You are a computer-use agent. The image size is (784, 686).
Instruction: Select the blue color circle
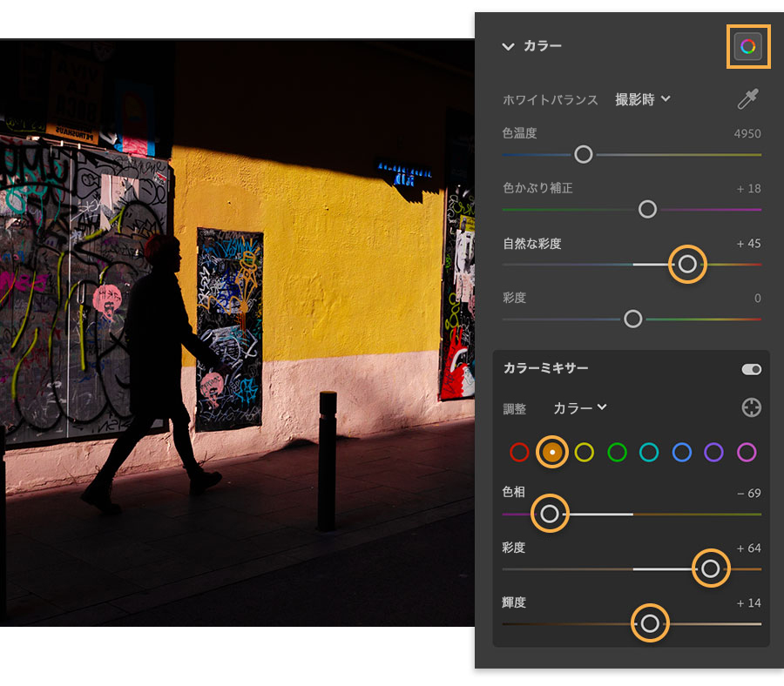point(681,452)
